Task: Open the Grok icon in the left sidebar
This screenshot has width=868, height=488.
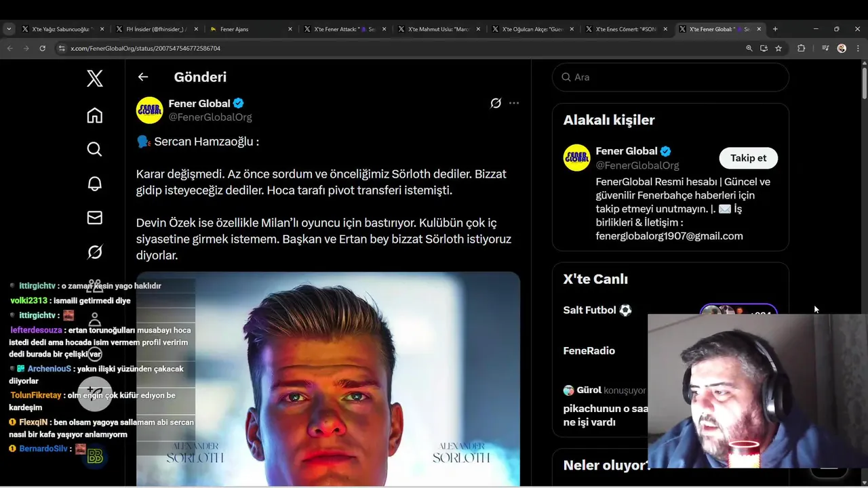Action: click(95, 252)
